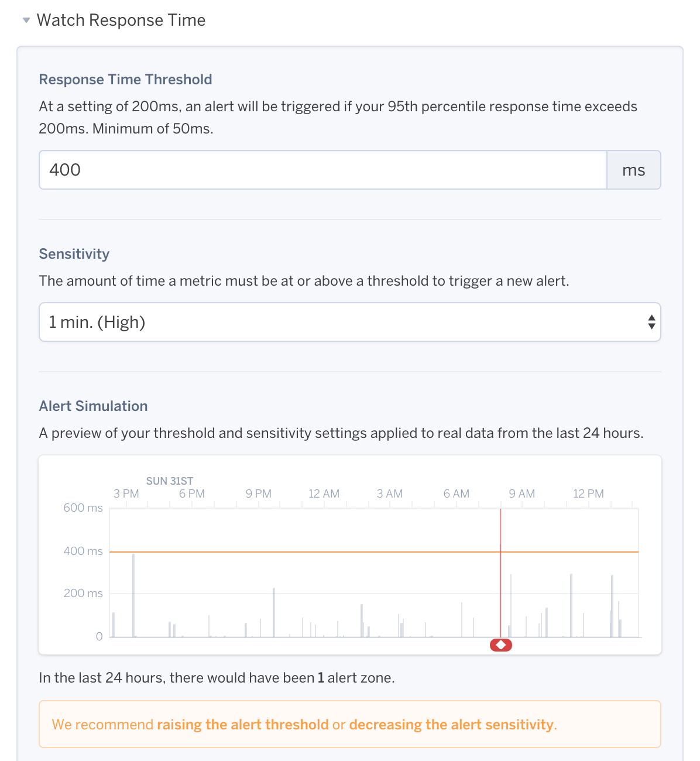
Task: Click the tallest response bar near 3 PM
Action: [133, 594]
